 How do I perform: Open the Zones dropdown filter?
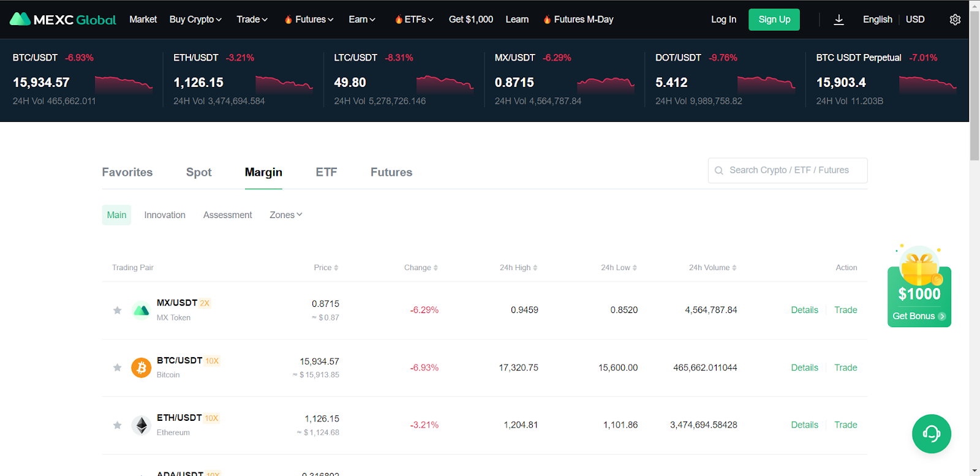(x=286, y=215)
